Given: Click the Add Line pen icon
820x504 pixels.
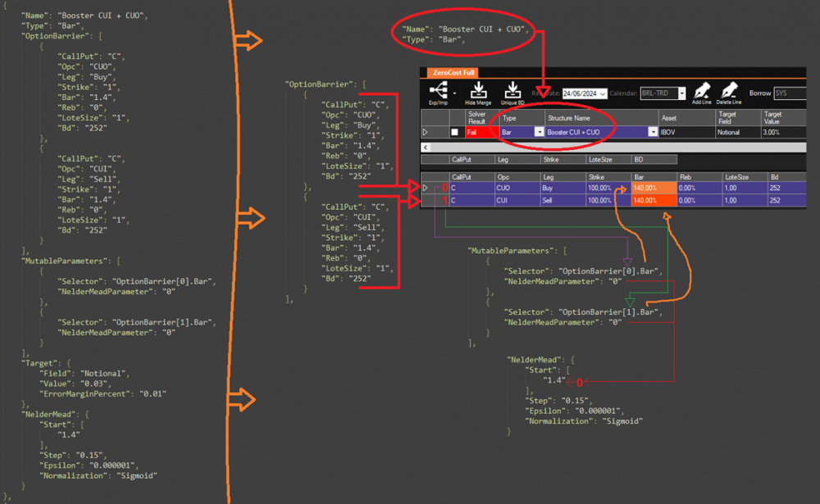Looking at the screenshot, I should click(x=702, y=89).
